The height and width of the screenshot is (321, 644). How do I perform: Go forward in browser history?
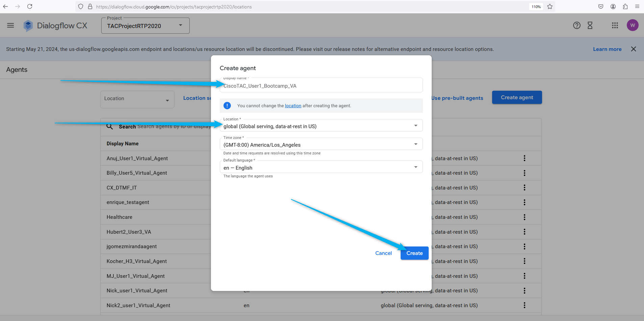tap(18, 6)
